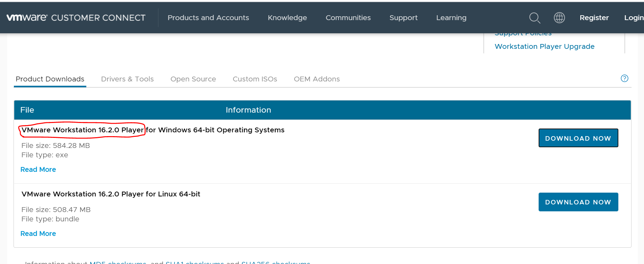Download Now for Linux 64-bit Player

click(x=578, y=202)
